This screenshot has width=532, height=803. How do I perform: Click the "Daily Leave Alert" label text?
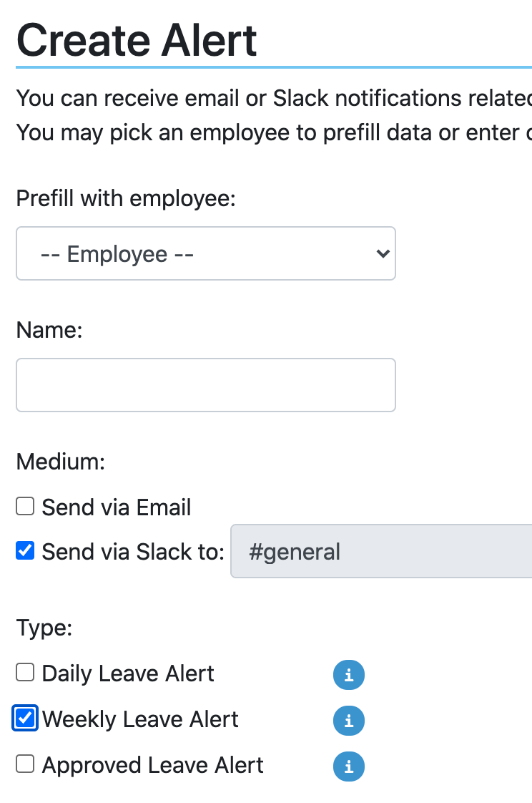(x=128, y=673)
